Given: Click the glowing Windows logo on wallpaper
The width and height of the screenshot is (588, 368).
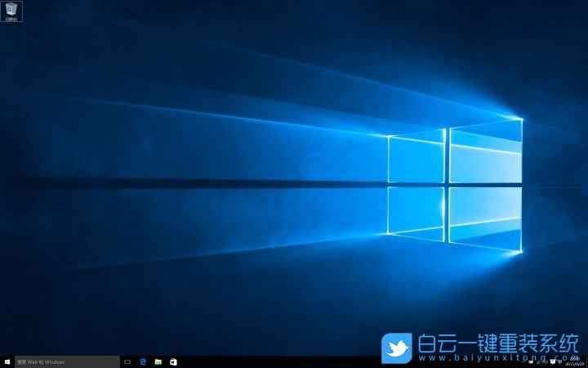Looking at the screenshot, I should 455,182.
